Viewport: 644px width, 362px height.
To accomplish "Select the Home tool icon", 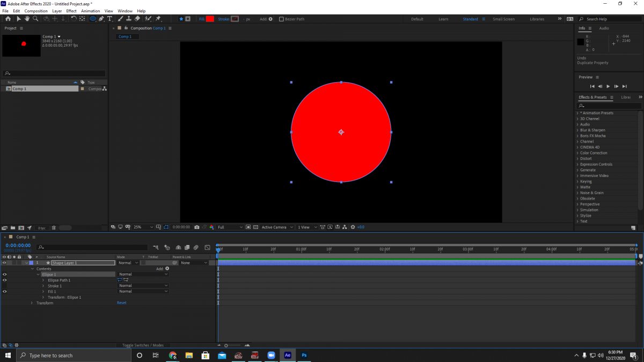I will click(x=8, y=19).
